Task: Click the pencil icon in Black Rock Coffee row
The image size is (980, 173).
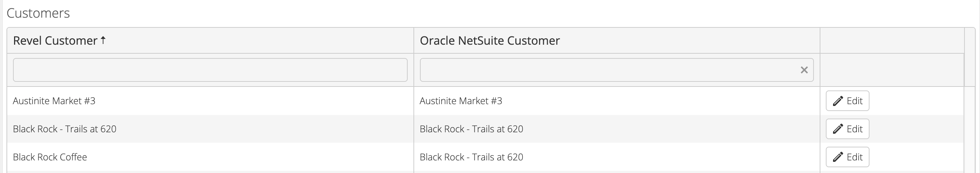Action: 838,157
